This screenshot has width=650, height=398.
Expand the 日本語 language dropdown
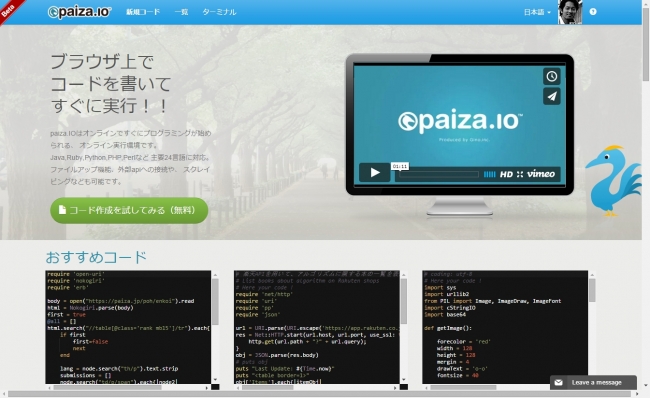pos(537,12)
